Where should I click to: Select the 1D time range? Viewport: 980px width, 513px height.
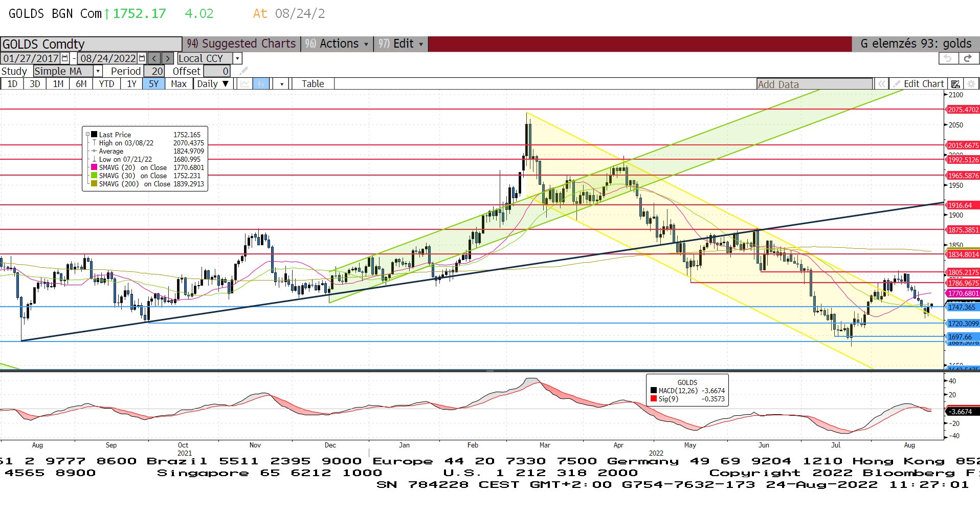tap(12, 84)
